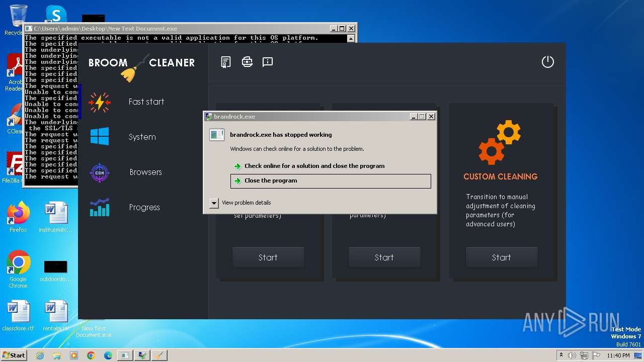
Task: Click the brandrock.exe crash dialog program icon
Action: [x=217, y=135]
